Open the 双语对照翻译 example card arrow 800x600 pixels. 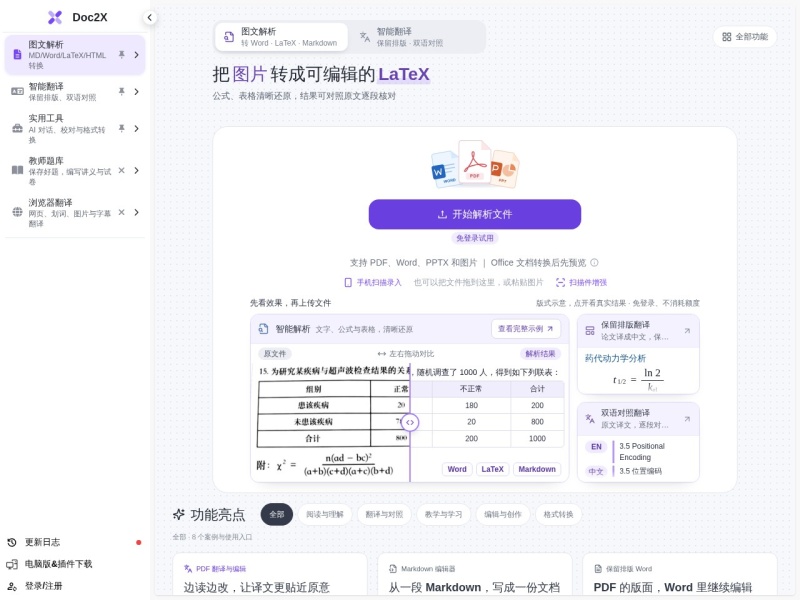point(687,419)
